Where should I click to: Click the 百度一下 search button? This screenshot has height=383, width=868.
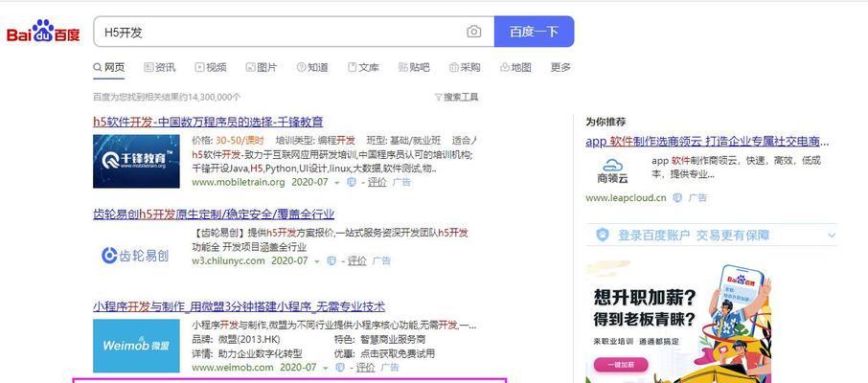tap(534, 32)
